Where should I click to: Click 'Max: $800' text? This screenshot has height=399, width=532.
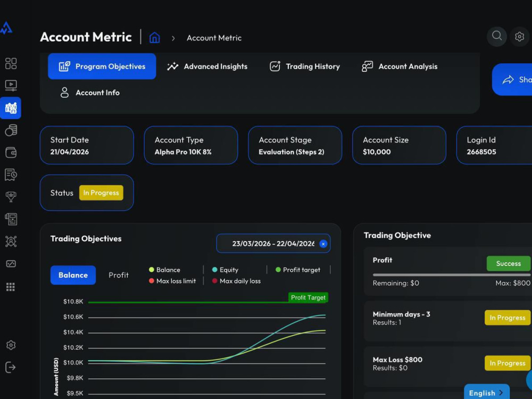(513, 284)
